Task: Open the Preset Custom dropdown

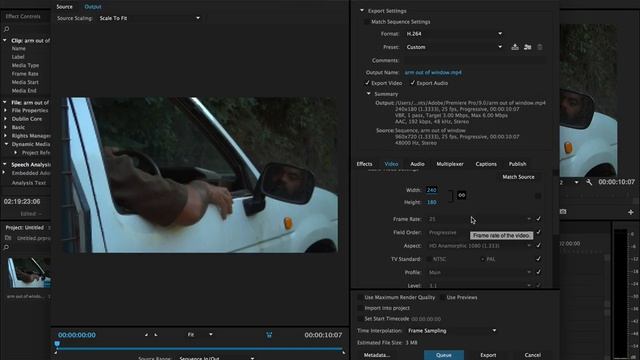Action: coord(453,47)
